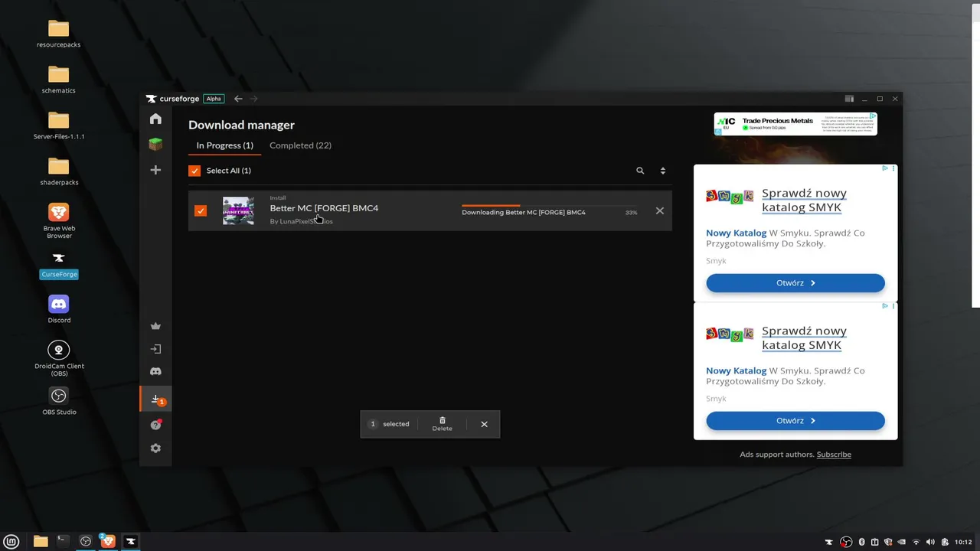The height and width of the screenshot is (551, 980).
Task: Open the network Wi-Fi tray icon
Action: click(x=916, y=542)
